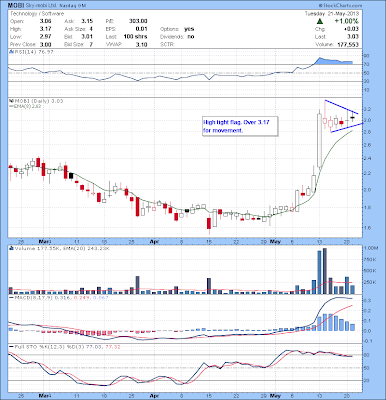Click the 0.3 level on MACD axis
The image size is (386, 400).
pos(367,300)
